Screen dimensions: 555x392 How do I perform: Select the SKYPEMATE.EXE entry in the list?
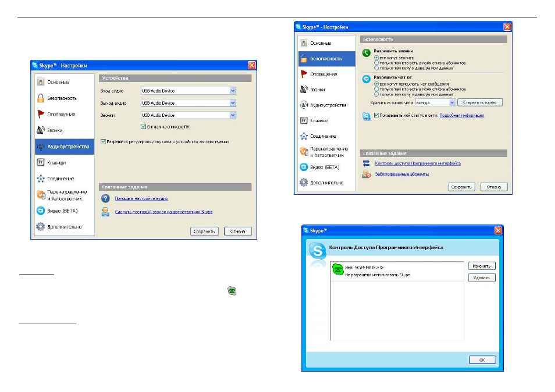coord(397,272)
